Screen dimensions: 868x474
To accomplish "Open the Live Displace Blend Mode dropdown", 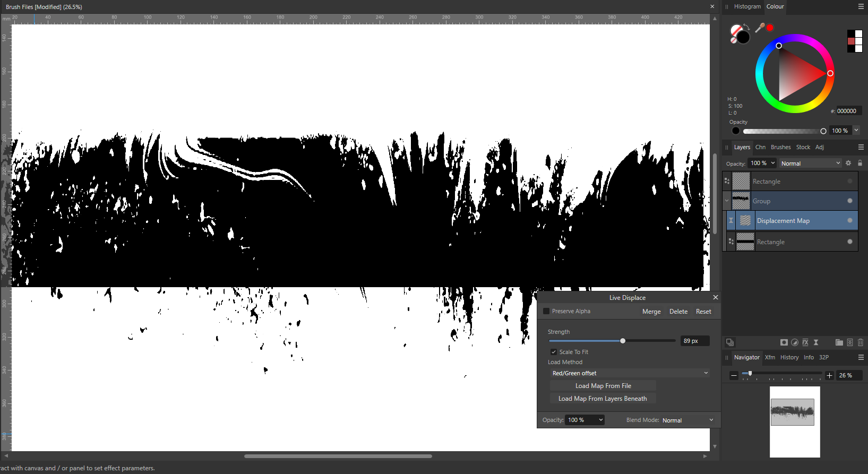I will coord(688,420).
